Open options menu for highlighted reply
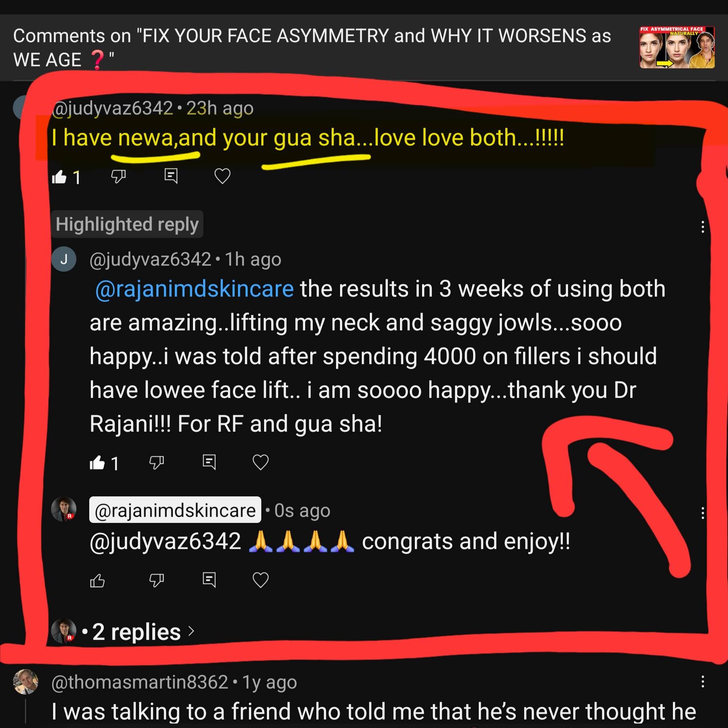This screenshot has width=728, height=728. 702,227
